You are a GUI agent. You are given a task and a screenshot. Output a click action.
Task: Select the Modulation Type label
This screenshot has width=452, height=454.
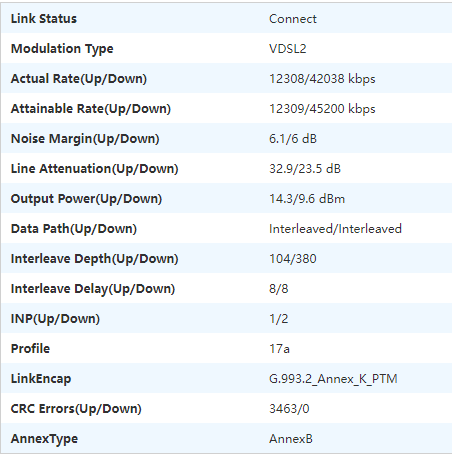point(62,49)
